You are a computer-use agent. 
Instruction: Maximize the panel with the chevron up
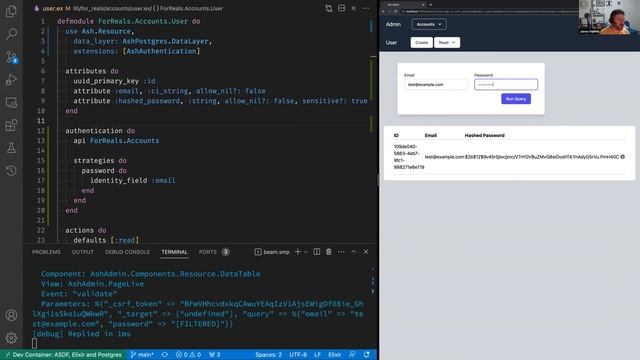point(353,252)
